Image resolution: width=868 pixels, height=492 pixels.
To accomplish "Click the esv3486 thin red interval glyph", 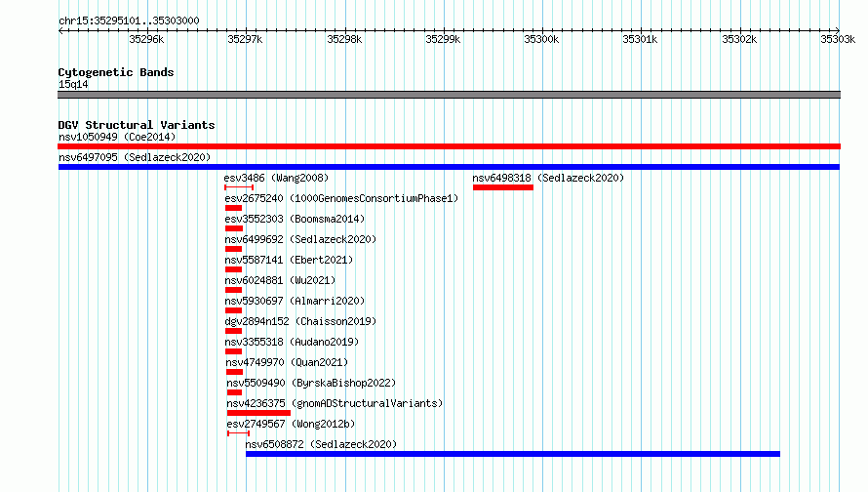I will 239,187.
